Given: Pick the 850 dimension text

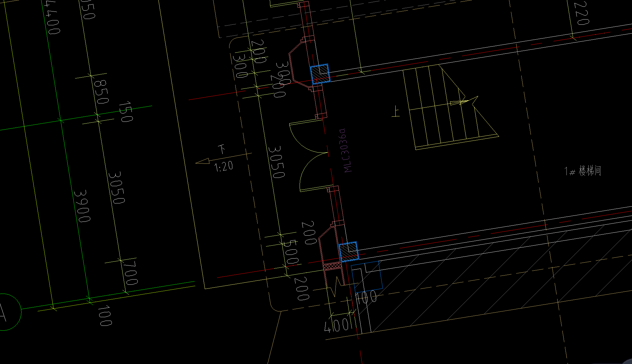Looking at the screenshot, I should coord(101,92).
